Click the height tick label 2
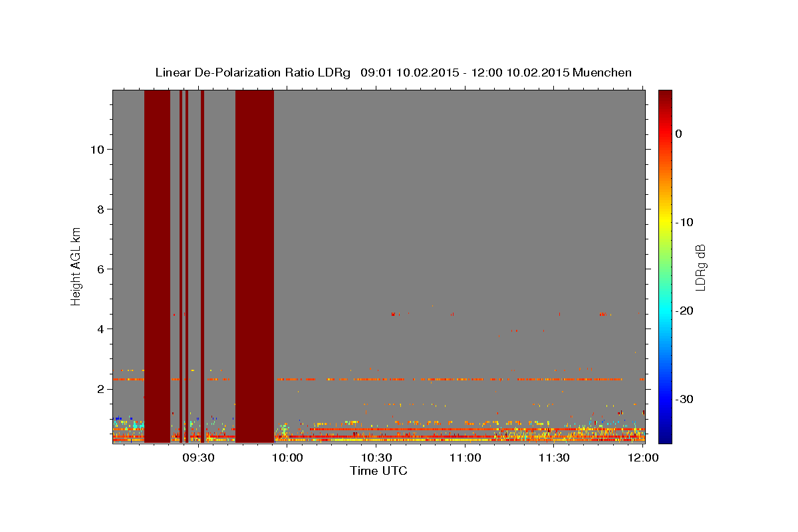Viewport: 798px width, 532px height. coord(100,388)
